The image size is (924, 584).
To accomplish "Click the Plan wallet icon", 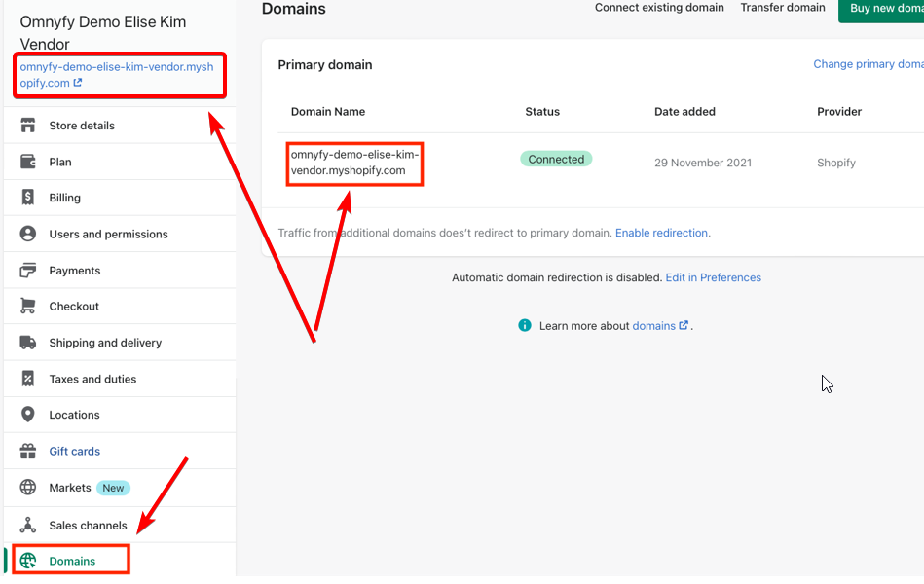I will [27, 162].
